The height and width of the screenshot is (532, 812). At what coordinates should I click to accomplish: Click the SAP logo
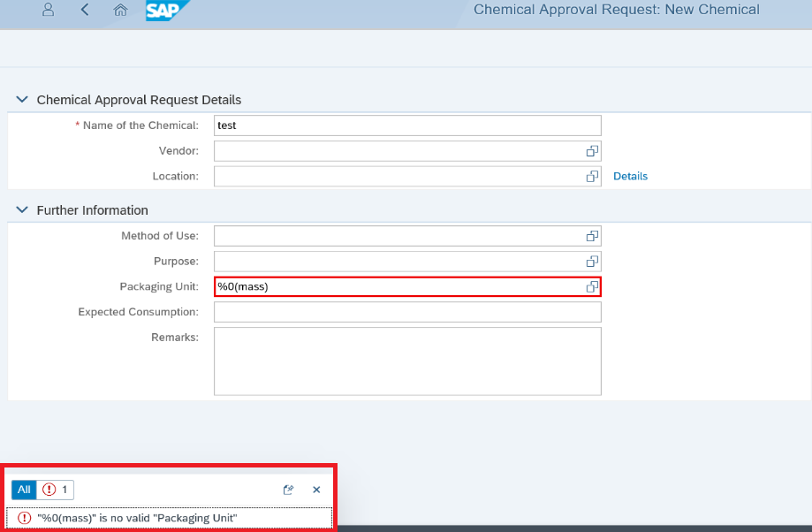167,11
